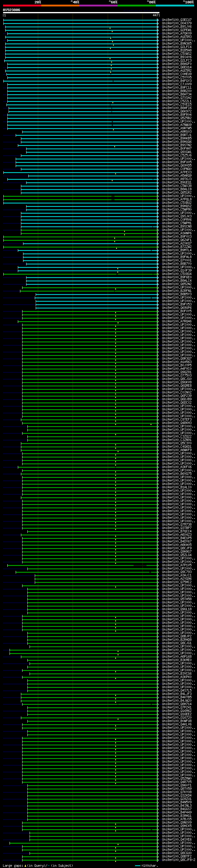The image size is (197, 868).
Task: Click the label UniRef100_Q9SJK3
Action: [x=176, y=216]
